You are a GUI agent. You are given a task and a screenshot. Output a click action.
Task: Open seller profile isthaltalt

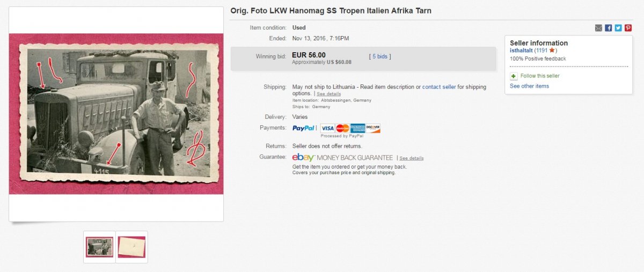click(x=521, y=51)
